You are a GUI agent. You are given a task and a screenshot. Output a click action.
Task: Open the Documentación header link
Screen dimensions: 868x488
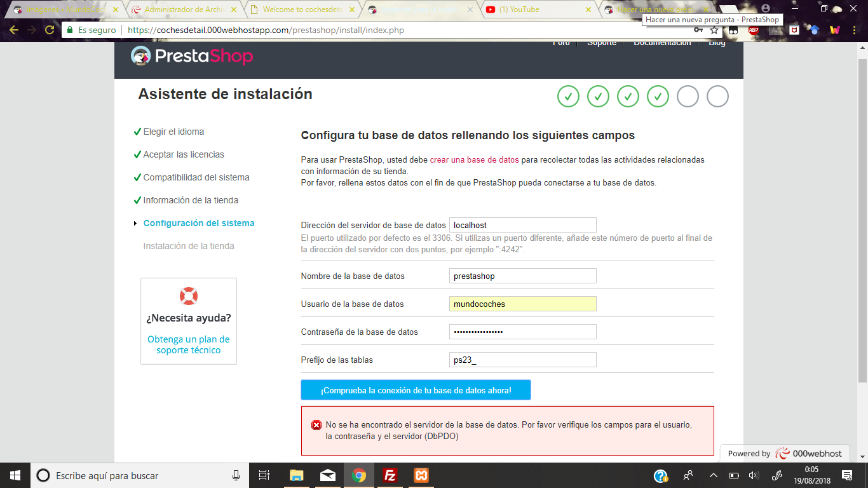tap(662, 43)
